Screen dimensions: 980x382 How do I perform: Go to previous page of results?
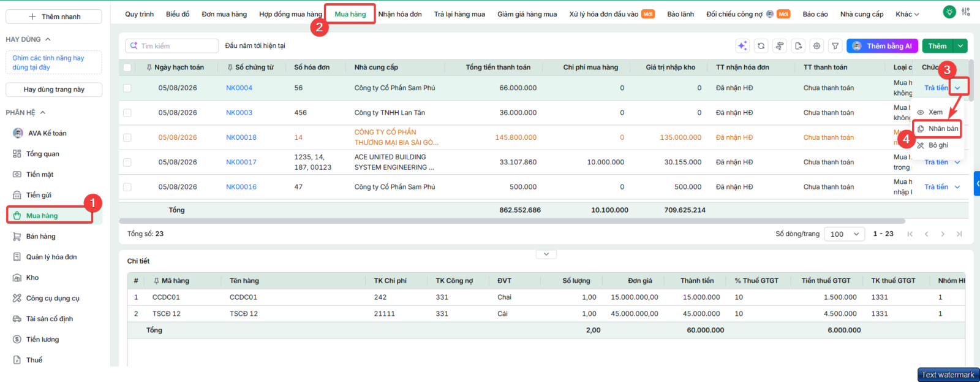point(926,234)
